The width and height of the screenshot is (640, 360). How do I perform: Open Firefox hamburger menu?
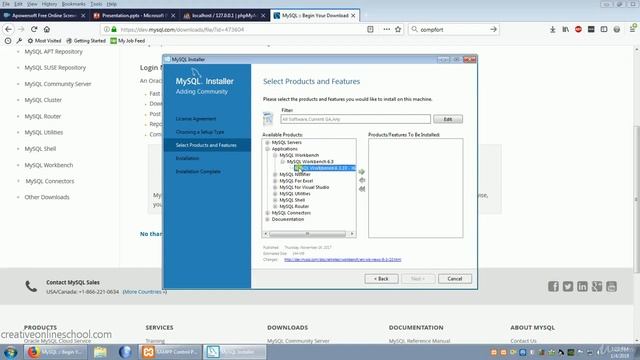(633, 29)
